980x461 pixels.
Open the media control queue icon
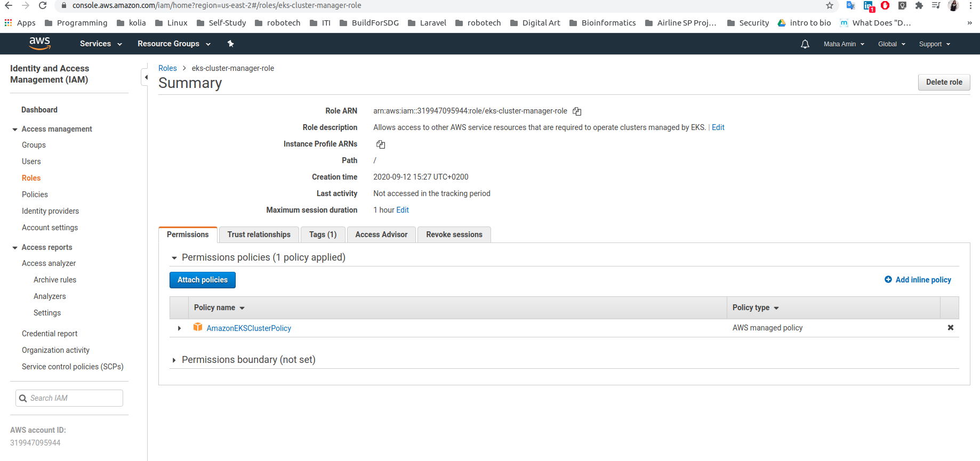tap(936, 5)
